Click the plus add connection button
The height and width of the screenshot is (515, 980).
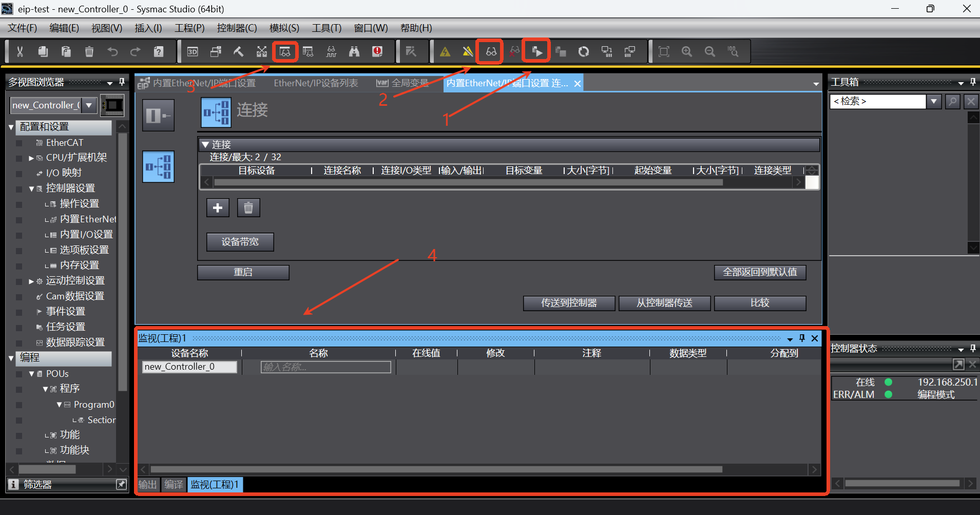pyautogui.click(x=218, y=207)
